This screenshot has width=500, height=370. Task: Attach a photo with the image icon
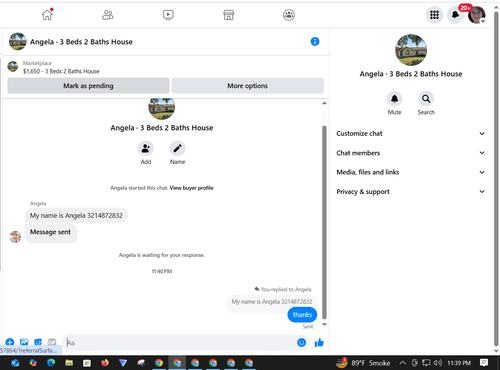click(24, 342)
